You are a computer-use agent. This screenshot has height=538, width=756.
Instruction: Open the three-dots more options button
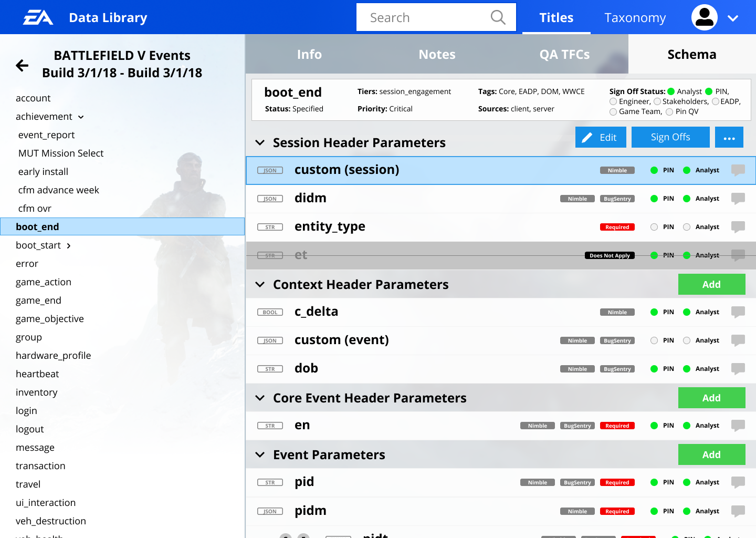tap(729, 137)
